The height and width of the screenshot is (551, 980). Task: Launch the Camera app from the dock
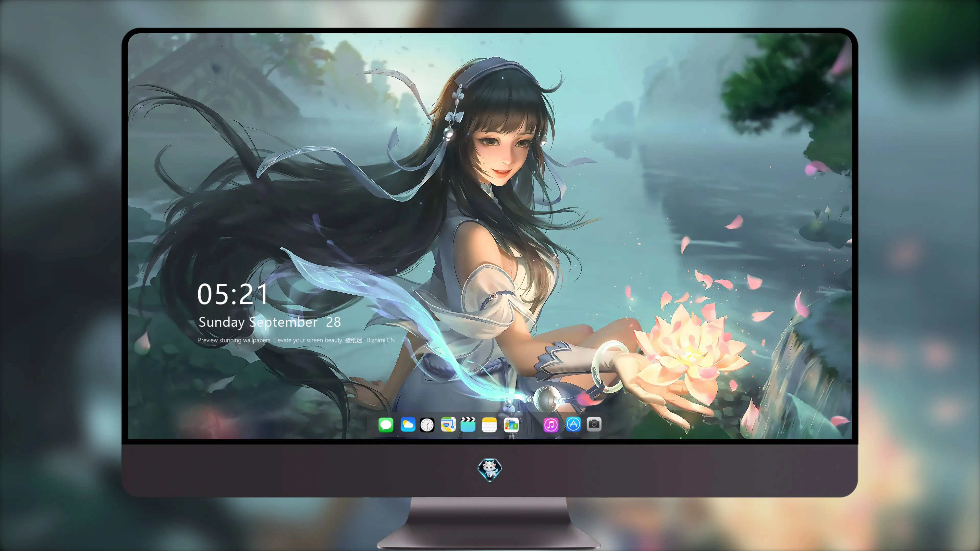594,424
